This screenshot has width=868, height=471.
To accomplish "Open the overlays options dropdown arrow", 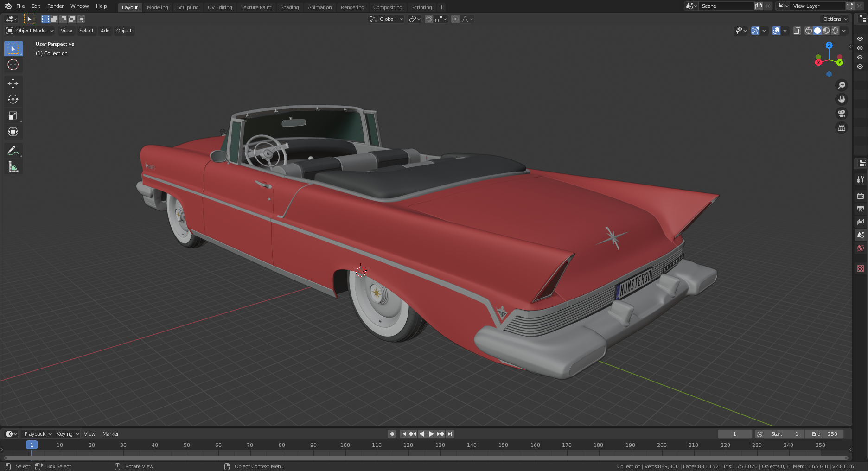I will (785, 31).
